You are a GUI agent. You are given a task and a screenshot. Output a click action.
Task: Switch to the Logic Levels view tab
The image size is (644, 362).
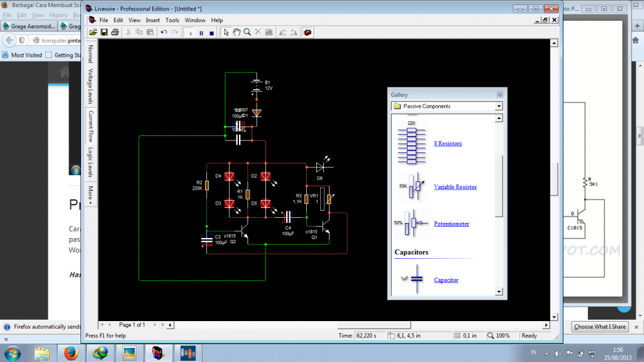[x=91, y=162]
